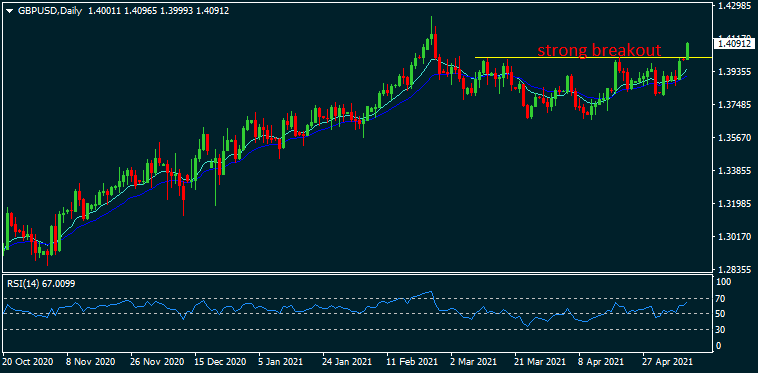
Task: Click the highlighted current price tag 1.40912
Action: (x=734, y=43)
